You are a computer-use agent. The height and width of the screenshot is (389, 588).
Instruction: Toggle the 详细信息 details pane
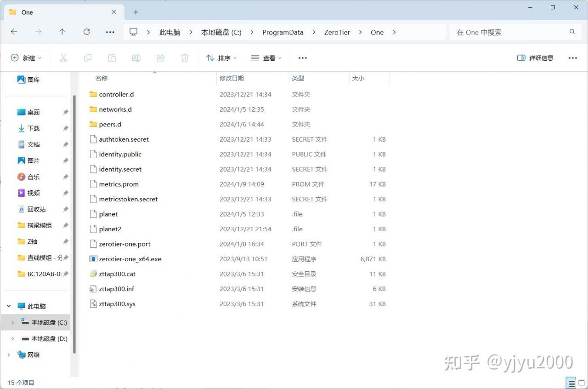535,58
